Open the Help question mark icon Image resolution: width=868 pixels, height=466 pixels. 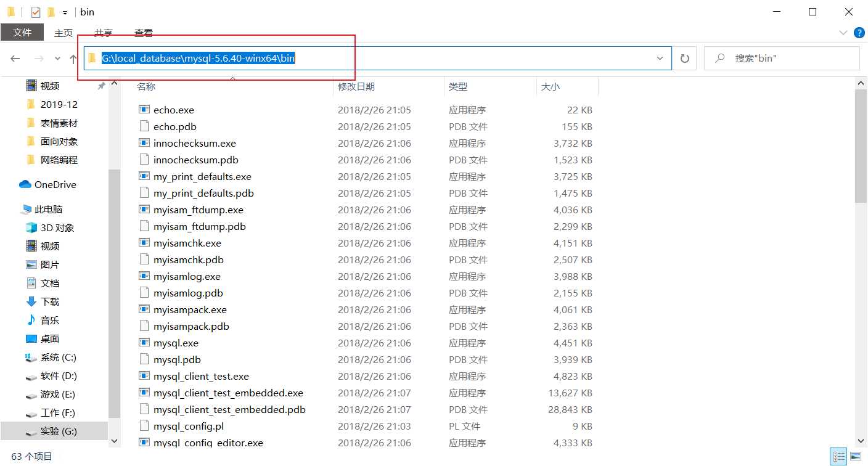859,33
